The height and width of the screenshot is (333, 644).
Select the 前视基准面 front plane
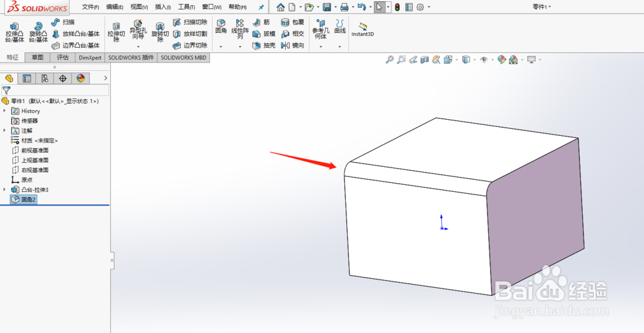pyautogui.click(x=30, y=150)
